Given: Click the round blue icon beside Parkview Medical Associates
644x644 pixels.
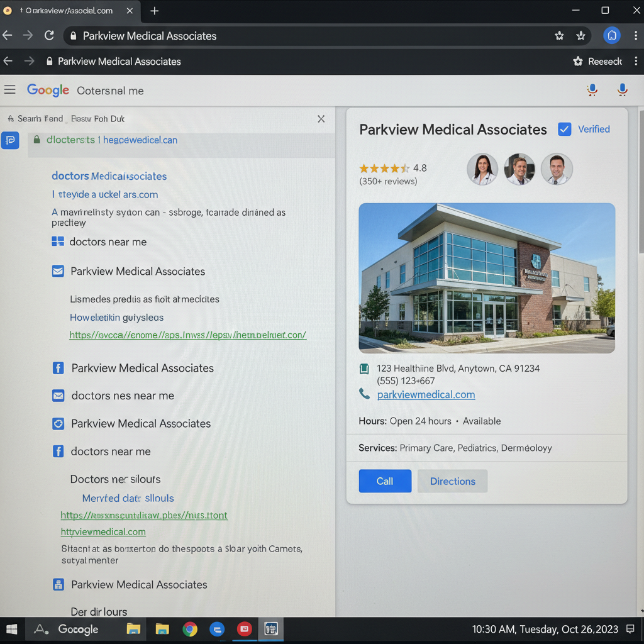Looking at the screenshot, I should point(58,423).
